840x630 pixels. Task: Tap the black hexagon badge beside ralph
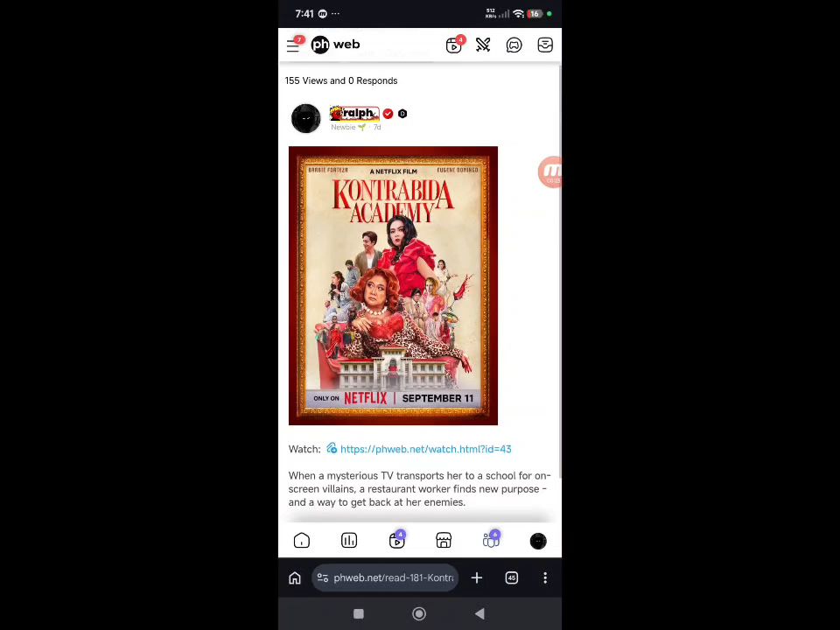click(402, 114)
